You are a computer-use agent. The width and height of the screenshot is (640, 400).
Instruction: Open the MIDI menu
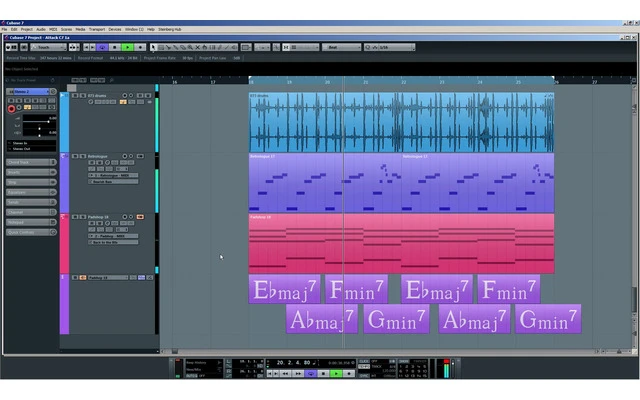tap(53, 29)
